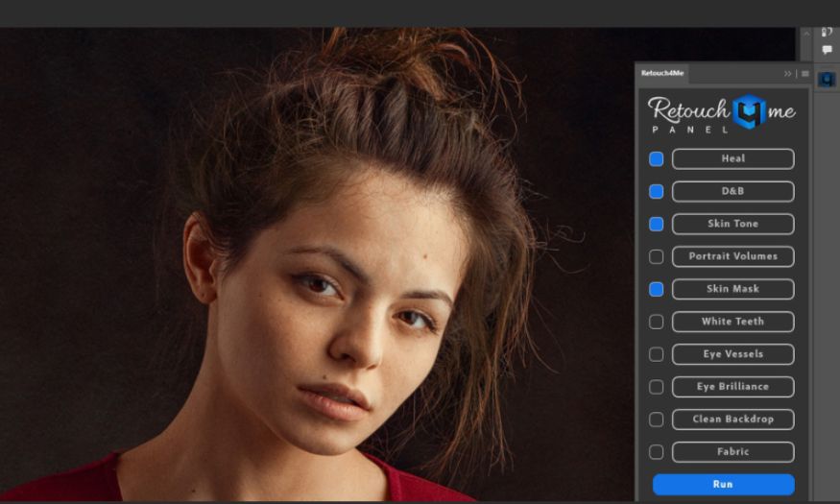
Task: Click the Fabric button
Action: point(732,452)
